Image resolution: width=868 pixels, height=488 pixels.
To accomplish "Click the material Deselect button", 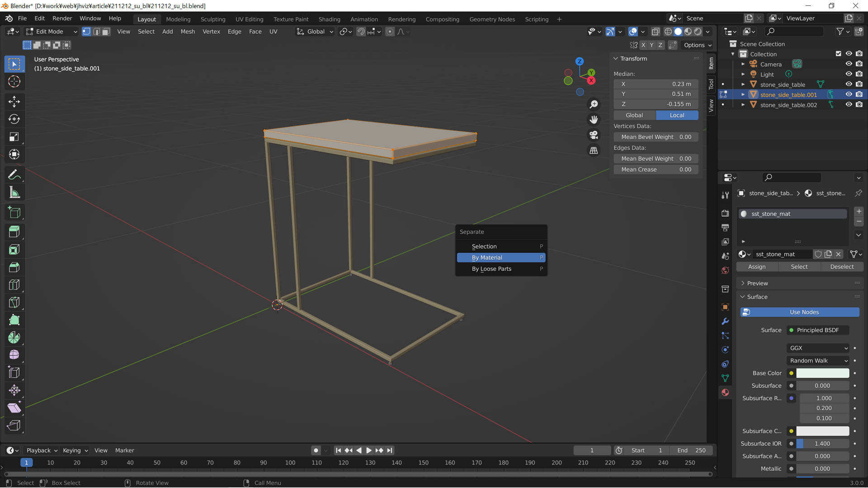I will [842, 267].
